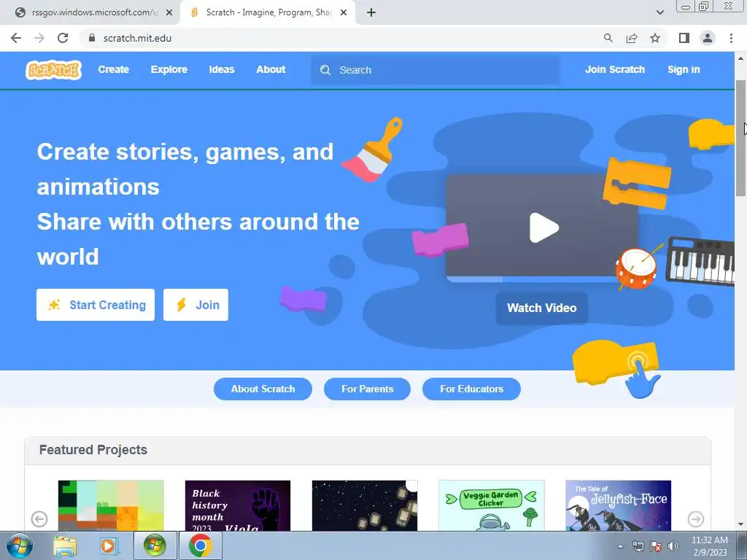Click the Scratch site Search field
This screenshot has height=560, width=747.
coord(436,70)
